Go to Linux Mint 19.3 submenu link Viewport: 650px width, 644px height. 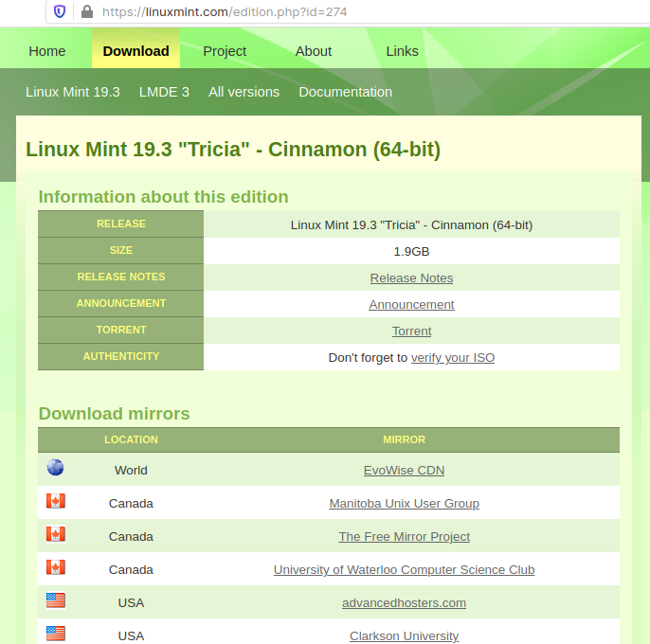pos(73,92)
